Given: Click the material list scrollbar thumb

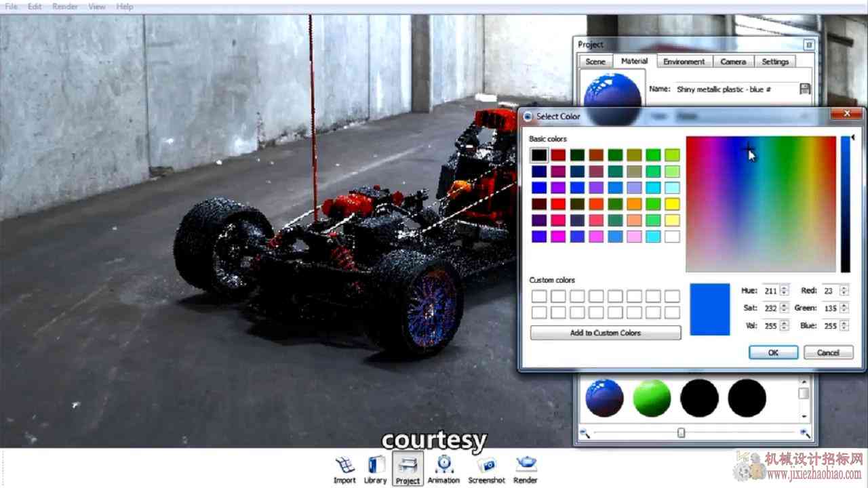Looking at the screenshot, I should (804, 393).
